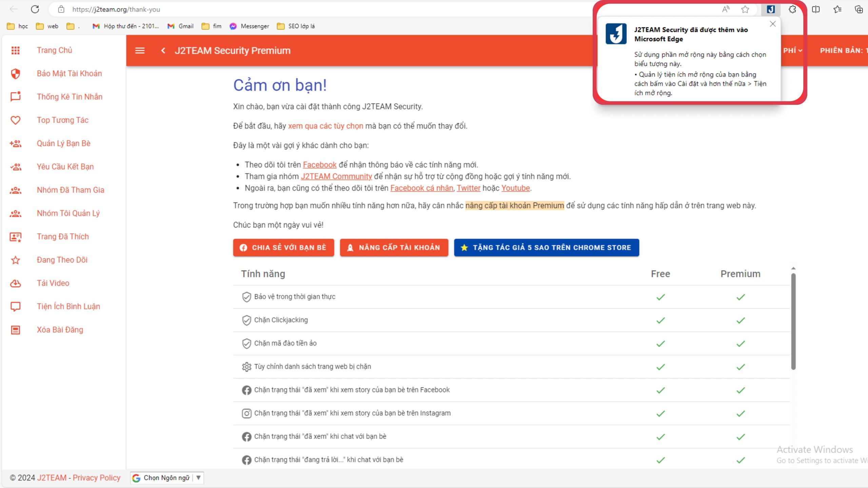Click the hamburger menu icon in header
Screen dimensions: 868x488
pyautogui.click(x=140, y=50)
